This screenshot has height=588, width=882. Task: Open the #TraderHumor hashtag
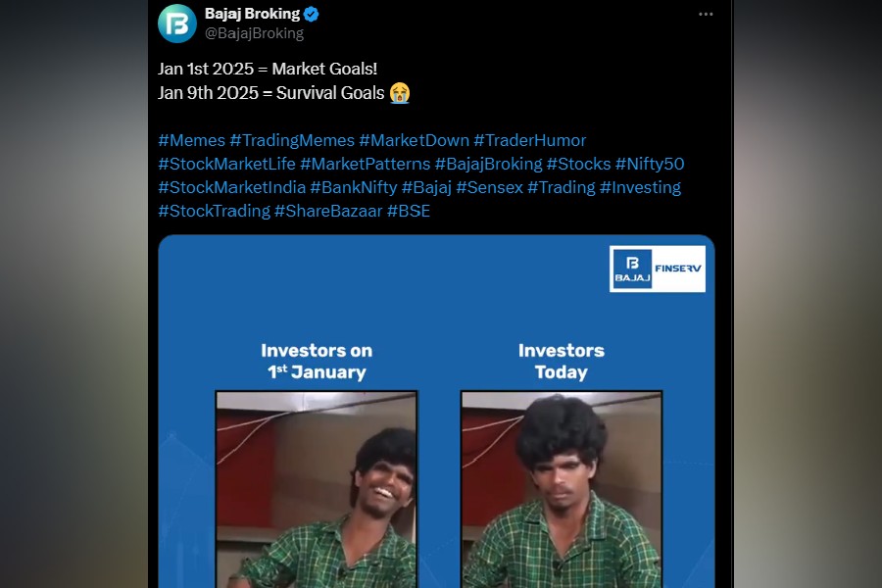point(530,140)
